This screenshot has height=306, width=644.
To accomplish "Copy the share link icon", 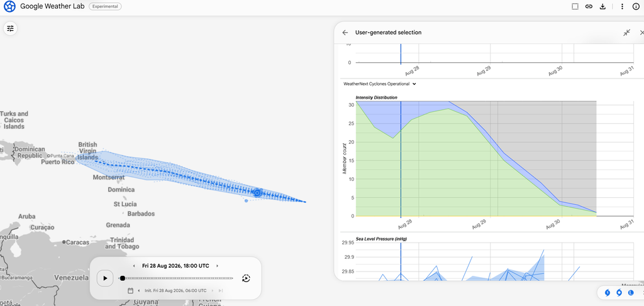I will point(589,6).
